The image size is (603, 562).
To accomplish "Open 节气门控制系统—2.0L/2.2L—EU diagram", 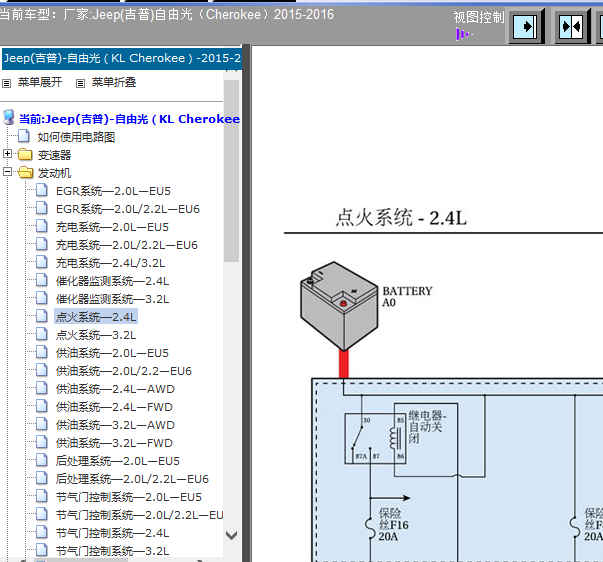I will (139, 515).
